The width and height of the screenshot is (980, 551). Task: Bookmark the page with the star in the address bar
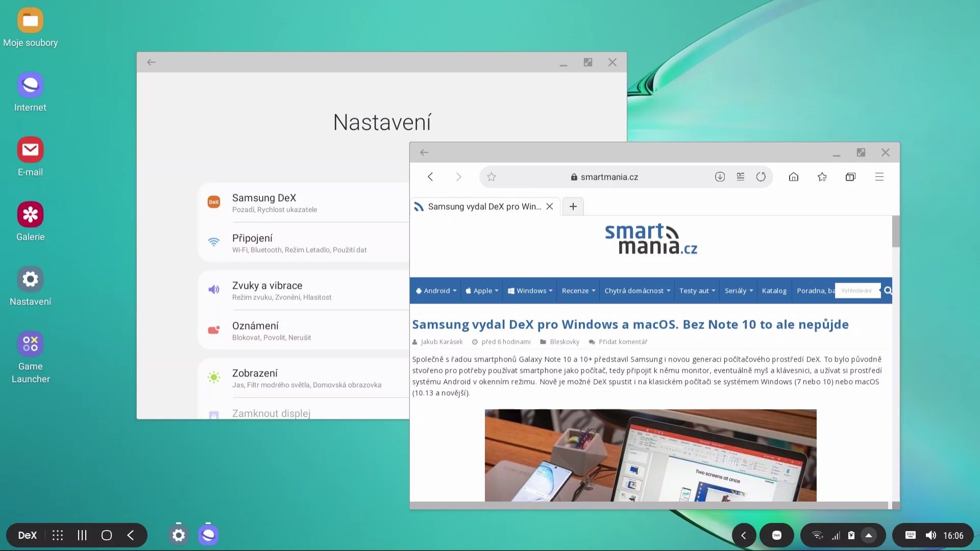click(x=492, y=177)
